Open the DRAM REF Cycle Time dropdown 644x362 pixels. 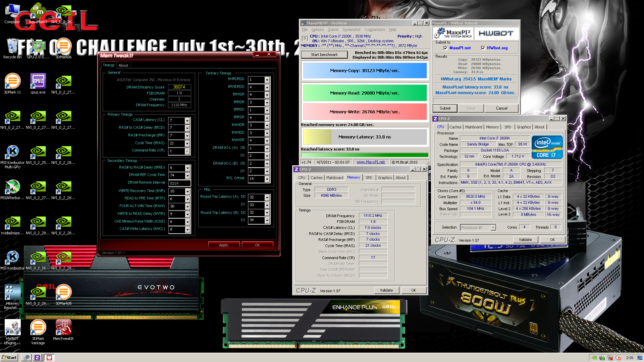[188, 176]
